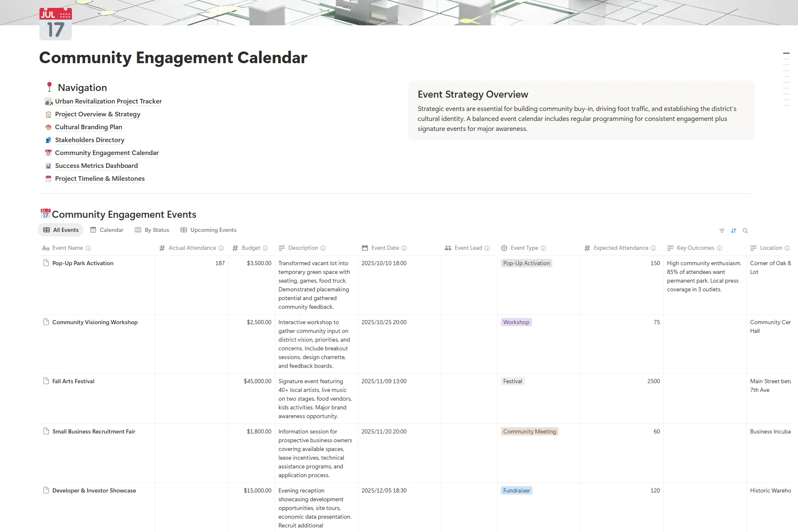Viewport: 798px width, 532px height.
Task: Open Urban Revitalization Project Tracker link
Action: (x=108, y=101)
